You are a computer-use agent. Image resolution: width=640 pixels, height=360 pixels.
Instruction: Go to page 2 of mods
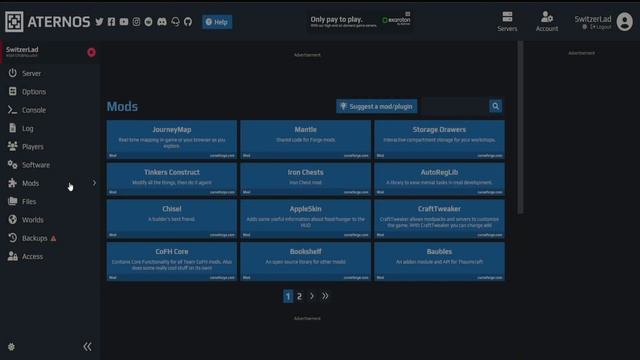point(300,296)
